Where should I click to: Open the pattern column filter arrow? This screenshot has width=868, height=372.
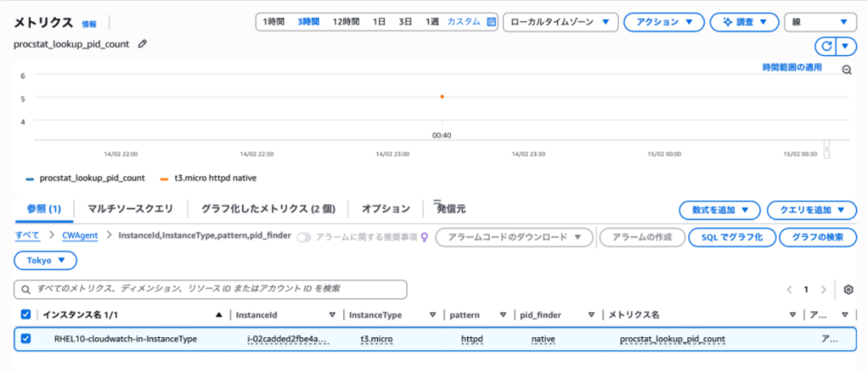pyautogui.click(x=504, y=315)
